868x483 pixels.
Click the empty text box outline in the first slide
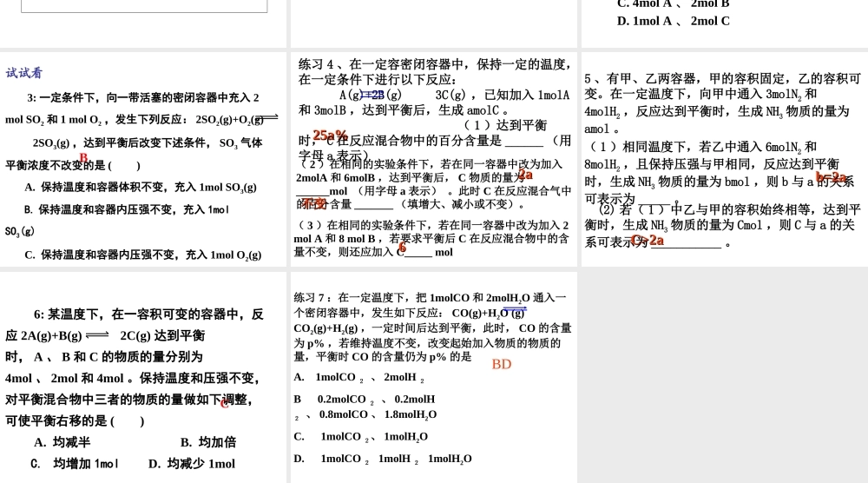coord(144,6)
